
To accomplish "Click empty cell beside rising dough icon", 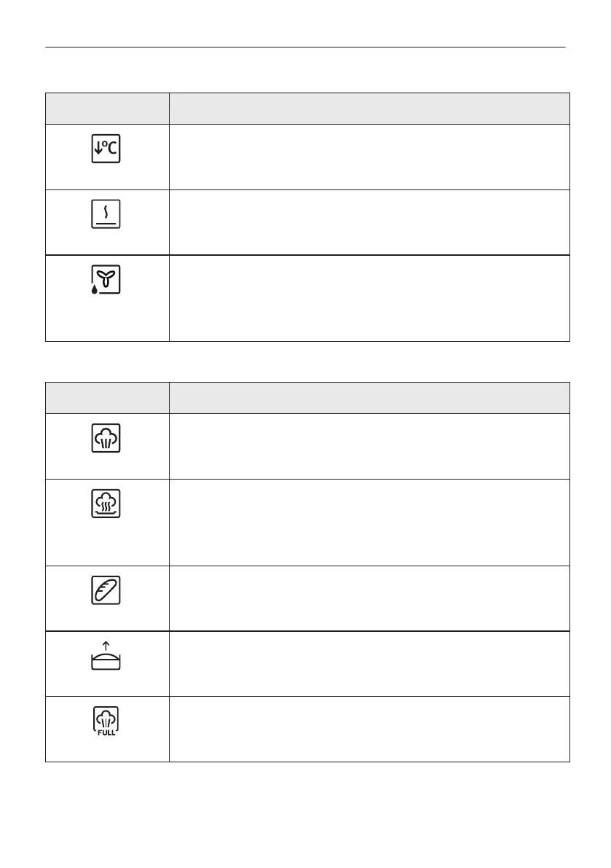I will click(369, 664).
